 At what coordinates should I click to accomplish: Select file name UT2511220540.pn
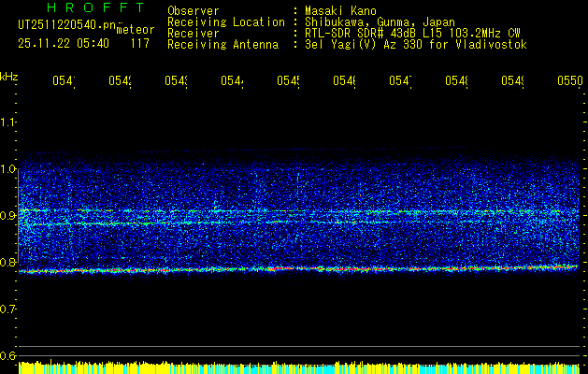tap(67, 25)
